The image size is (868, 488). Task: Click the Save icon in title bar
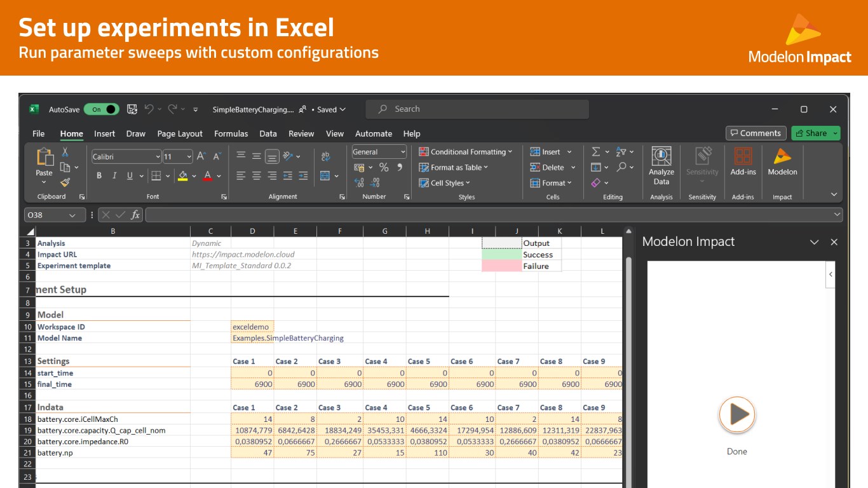pos(132,109)
